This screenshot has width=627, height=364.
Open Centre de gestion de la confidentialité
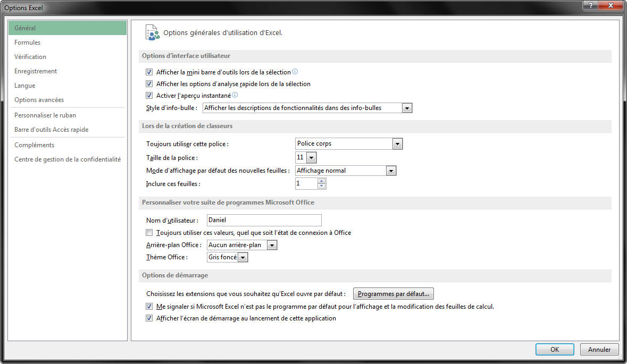[x=68, y=159]
